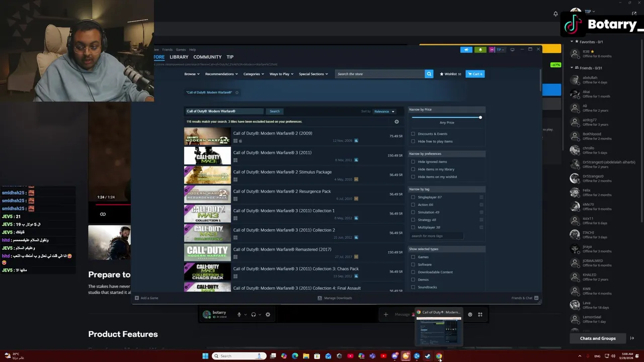The image size is (644, 362).
Task: Mute the Discord microphone
Action: [239, 315]
